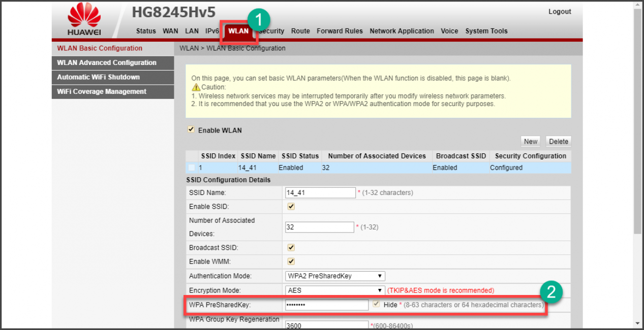The height and width of the screenshot is (330, 644).
Task: Toggle the Enable WLAN checkbox
Action: (191, 129)
